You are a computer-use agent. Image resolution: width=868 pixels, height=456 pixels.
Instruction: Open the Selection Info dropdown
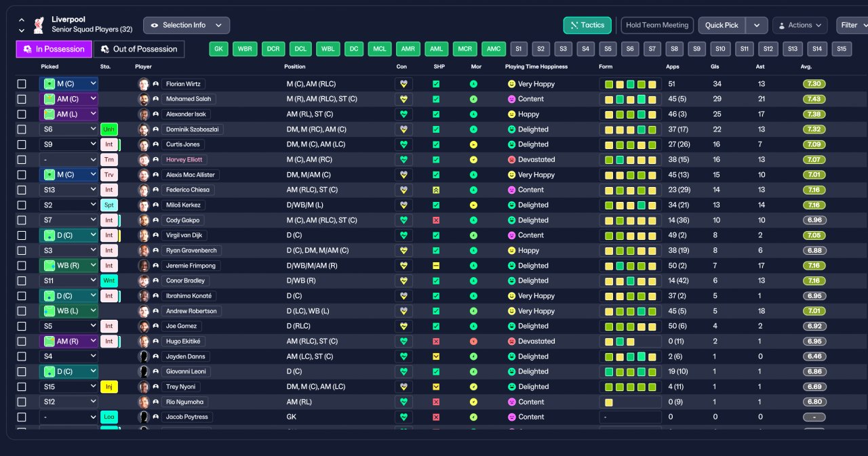186,25
